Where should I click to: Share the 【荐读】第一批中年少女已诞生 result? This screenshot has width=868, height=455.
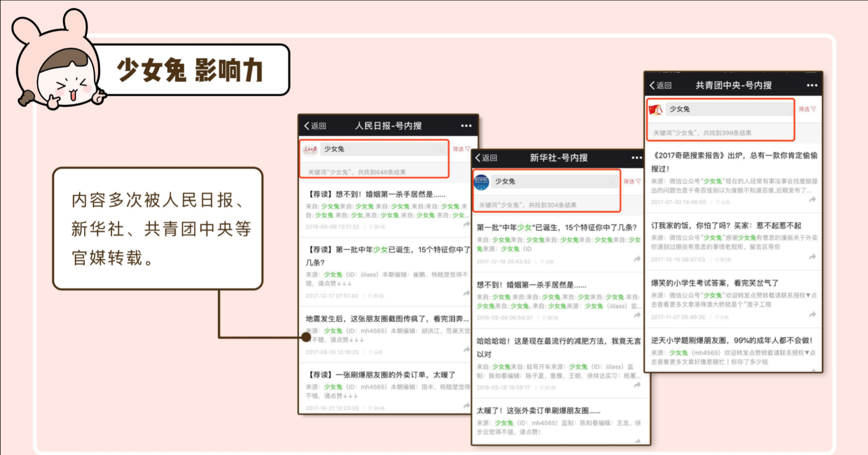(x=466, y=293)
